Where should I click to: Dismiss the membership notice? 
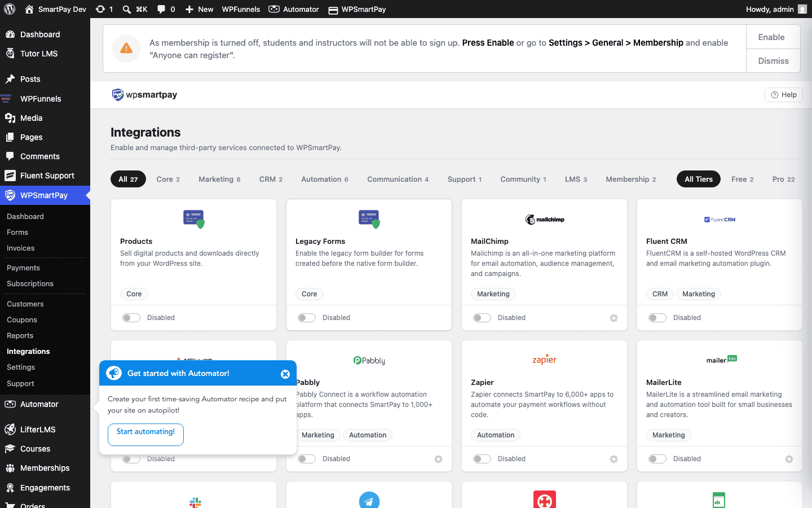pyautogui.click(x=773, y=61)
